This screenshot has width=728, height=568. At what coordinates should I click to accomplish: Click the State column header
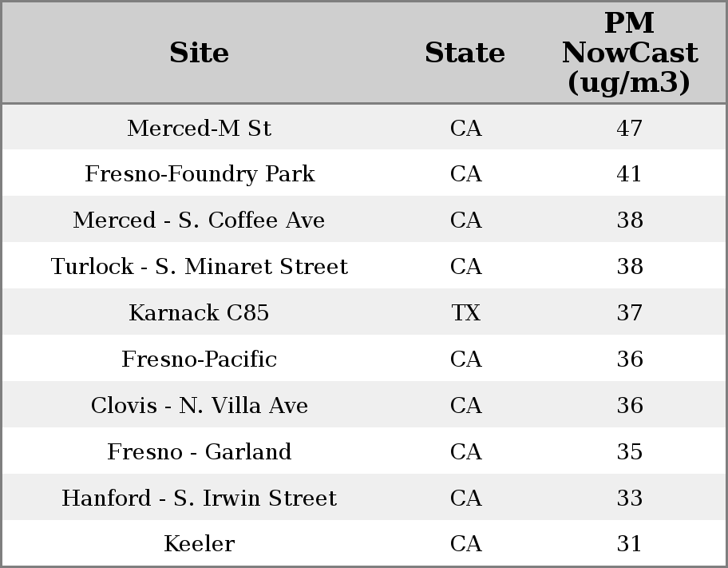465,53
